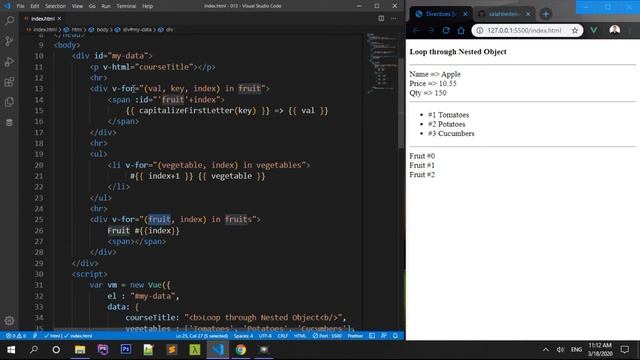This screenshot has width=640, height=360.
Task: Switch to Chrome in taskbar
Action: click(241, 350)
